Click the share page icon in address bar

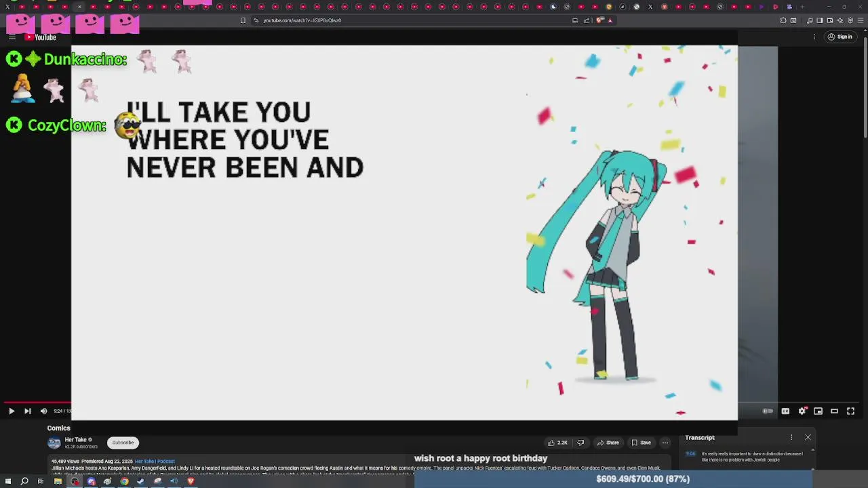pos(587,20)
